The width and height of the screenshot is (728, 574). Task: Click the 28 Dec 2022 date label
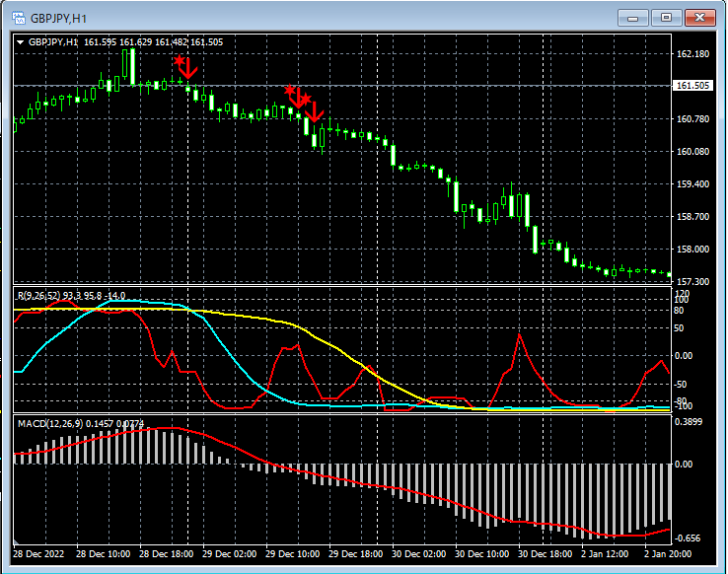click(x=40, y=554)
